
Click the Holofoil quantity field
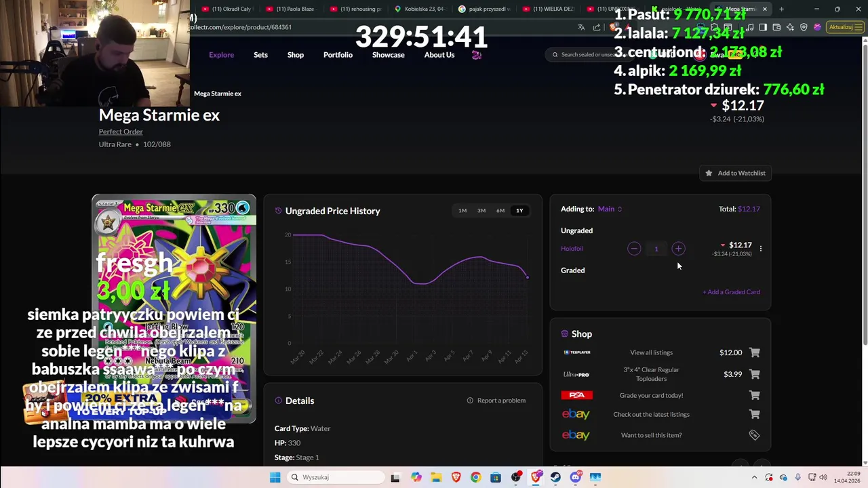656,249
